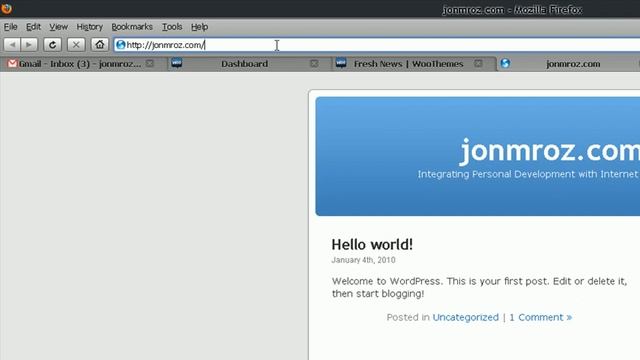This screenshot has height=360, width=640.
Task: Click the window title jonmroz.com - Mozilla Firefox
Action: pos(512,9)
